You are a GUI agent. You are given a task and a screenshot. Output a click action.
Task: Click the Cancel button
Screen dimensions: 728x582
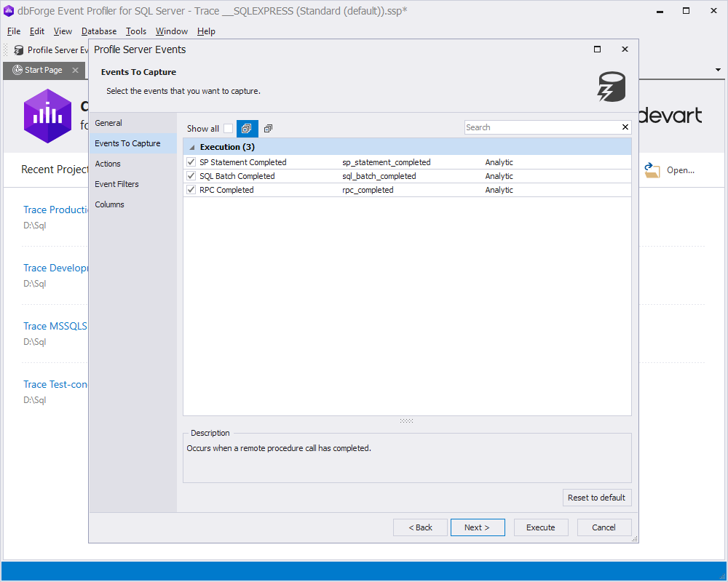(x=604, y=527)
